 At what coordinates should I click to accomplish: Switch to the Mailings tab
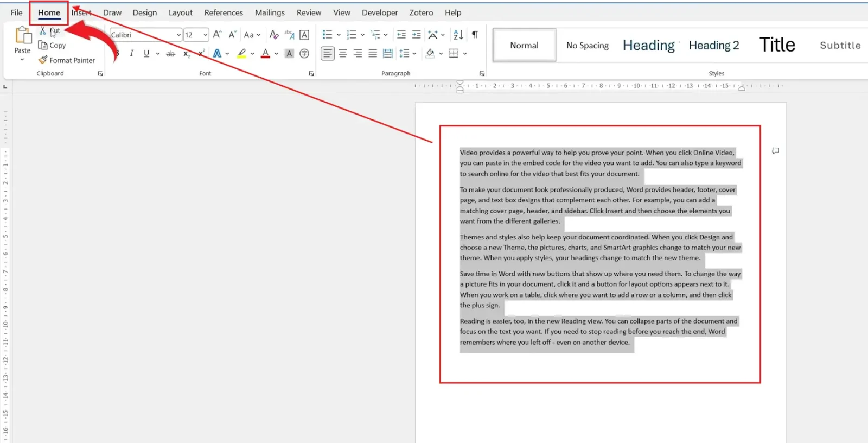tap(270, 12)
